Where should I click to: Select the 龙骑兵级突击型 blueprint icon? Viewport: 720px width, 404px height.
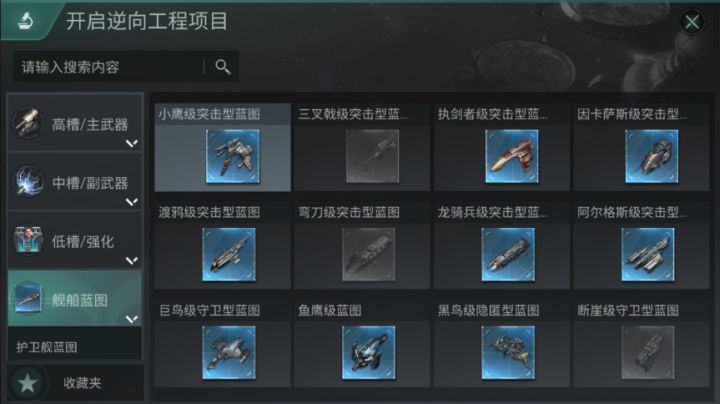coord(508,254)
